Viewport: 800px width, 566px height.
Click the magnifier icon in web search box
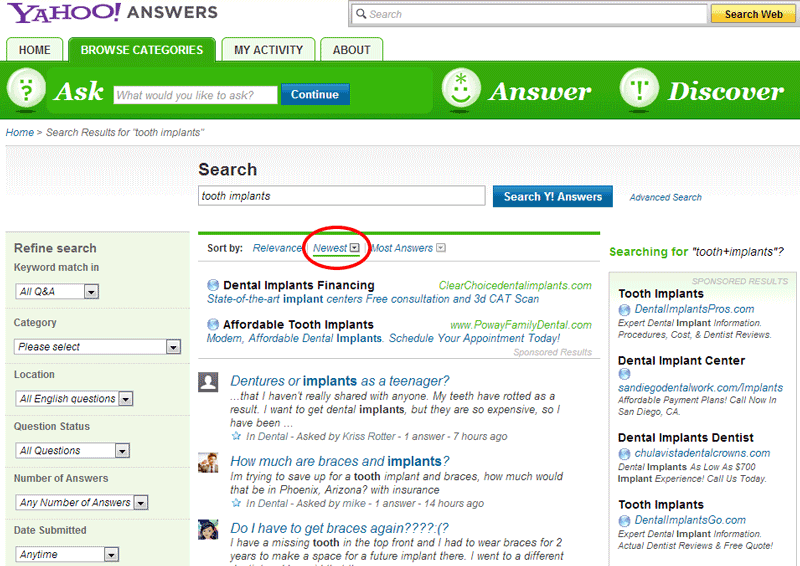pyautogui.click(x=361, y=14)
